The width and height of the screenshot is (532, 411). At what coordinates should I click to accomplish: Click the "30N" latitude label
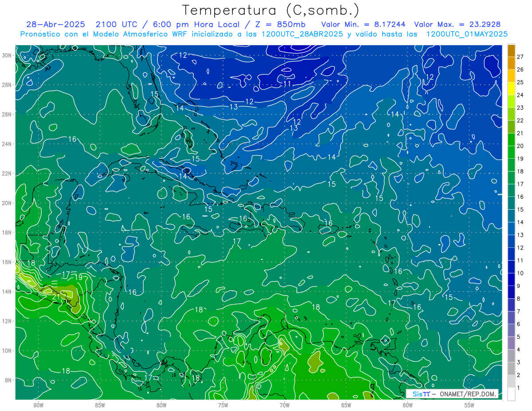pos(8,55)
